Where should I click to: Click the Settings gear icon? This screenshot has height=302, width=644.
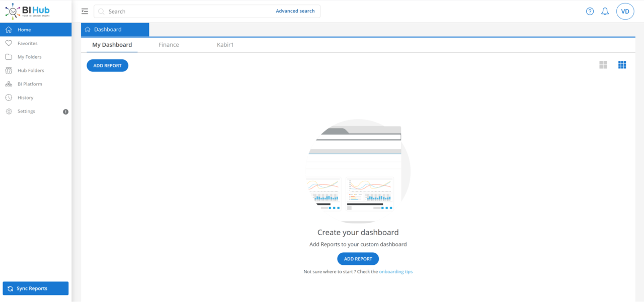point(9,111)
